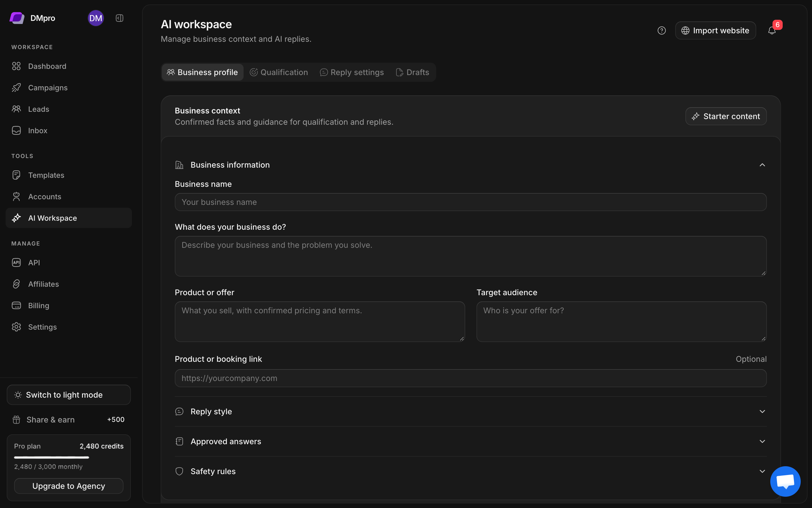The width and height of the screenshot is (812, 508).
Task: Click the Import website button
Action: [715, 30]
